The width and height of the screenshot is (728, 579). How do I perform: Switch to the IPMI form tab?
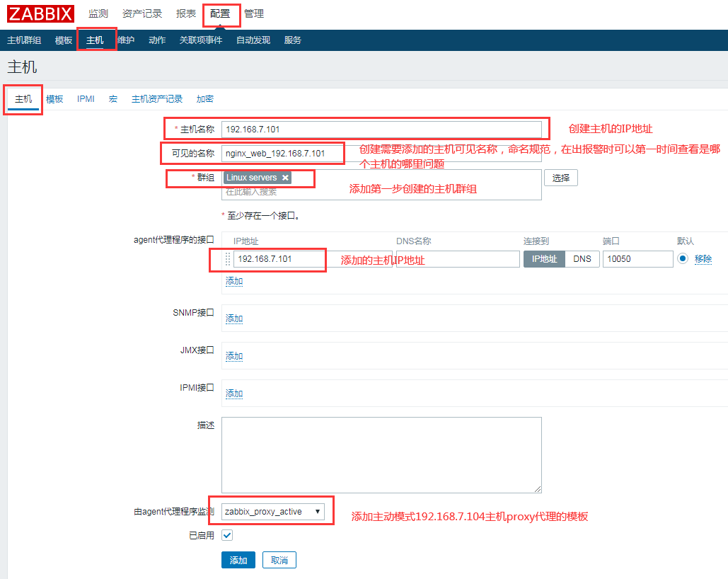[86, 99]
